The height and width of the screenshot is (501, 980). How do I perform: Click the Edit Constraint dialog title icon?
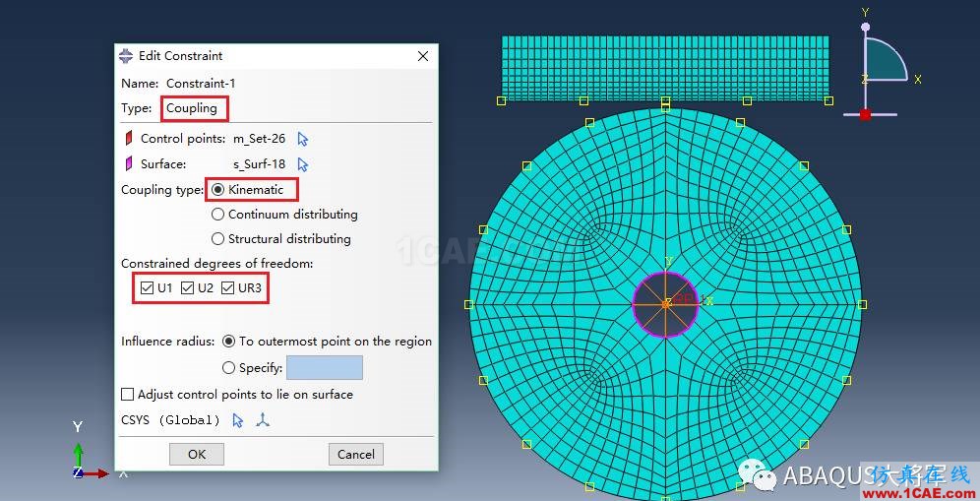(x=126, y=56)
